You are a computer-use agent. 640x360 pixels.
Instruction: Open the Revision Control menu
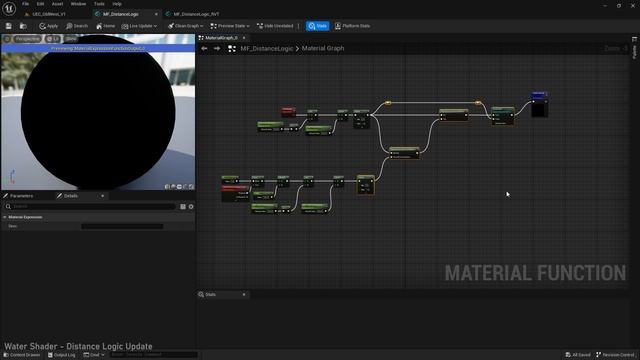tap(615, 355)
